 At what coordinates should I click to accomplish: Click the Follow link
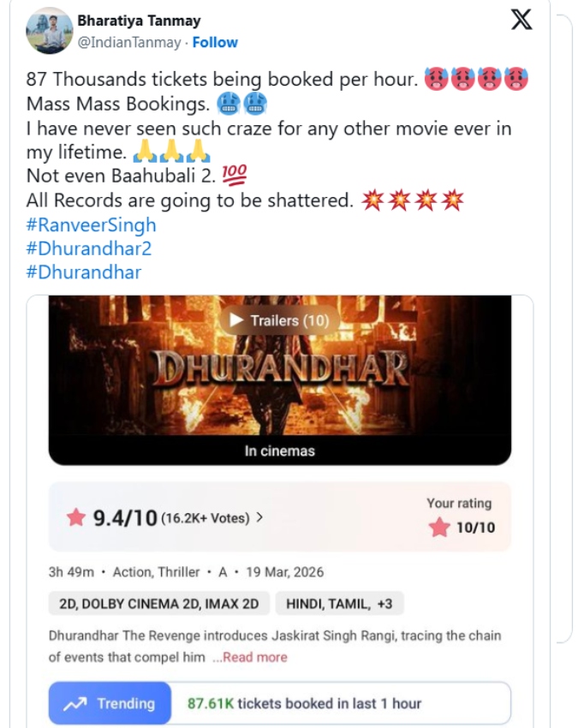[x=215, y=42]
